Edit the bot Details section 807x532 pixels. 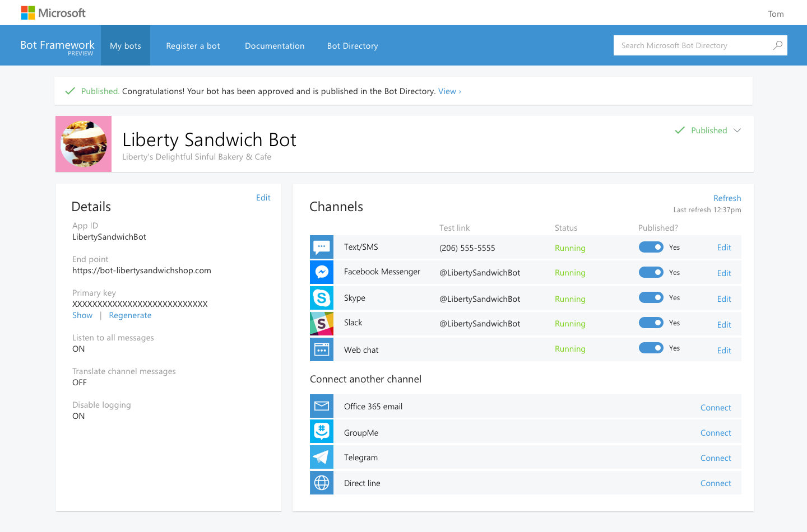point(263,198)
